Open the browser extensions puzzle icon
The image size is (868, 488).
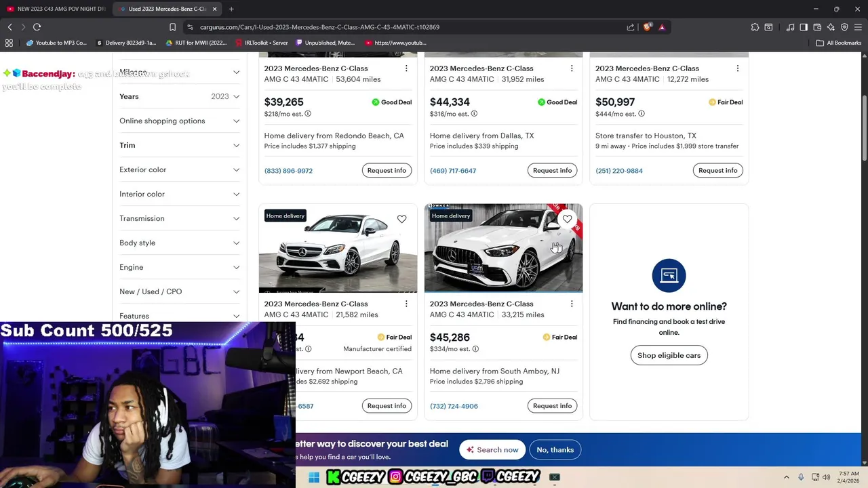pos(755,27)
